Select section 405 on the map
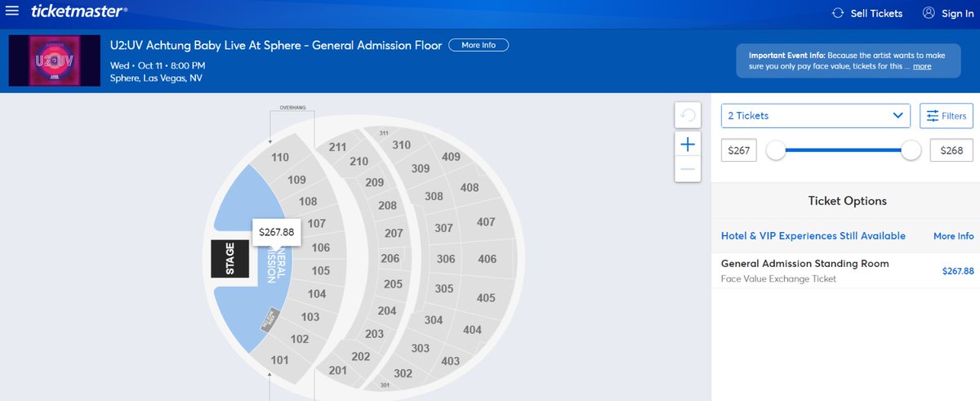 point(485,298)
